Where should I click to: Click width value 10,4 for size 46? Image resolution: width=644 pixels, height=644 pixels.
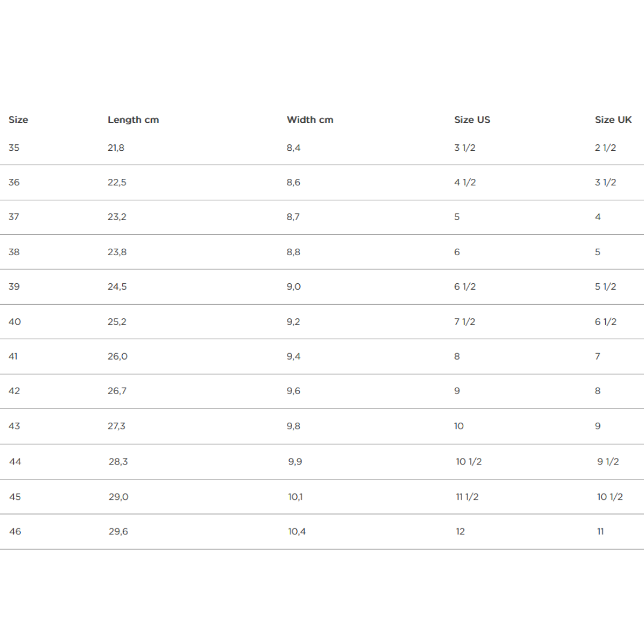[297, 531]
